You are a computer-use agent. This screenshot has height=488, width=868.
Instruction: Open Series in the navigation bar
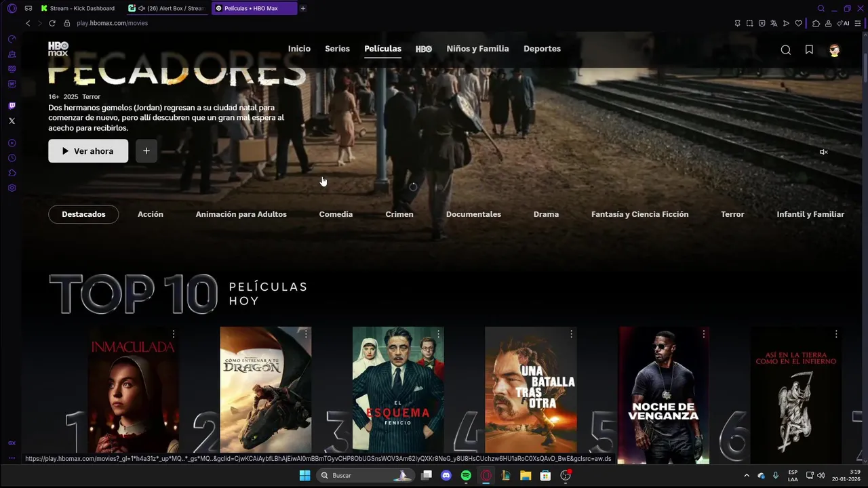pos(337,49)
